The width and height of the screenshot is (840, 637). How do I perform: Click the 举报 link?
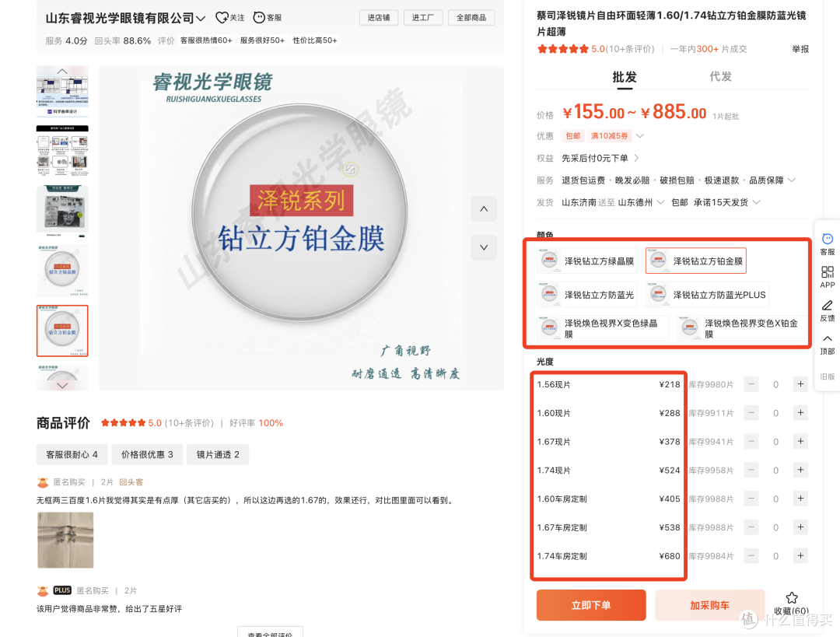(800, 49)
